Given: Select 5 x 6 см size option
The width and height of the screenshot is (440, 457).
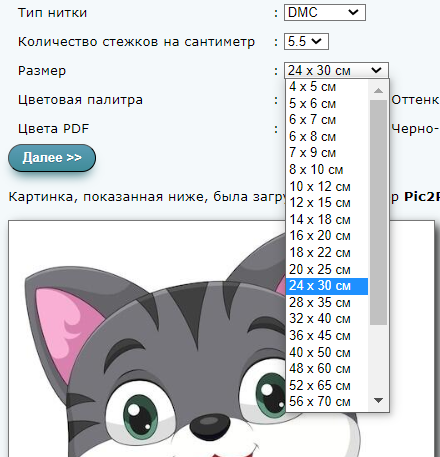Looking at the screenshot, I should [327, 103].
